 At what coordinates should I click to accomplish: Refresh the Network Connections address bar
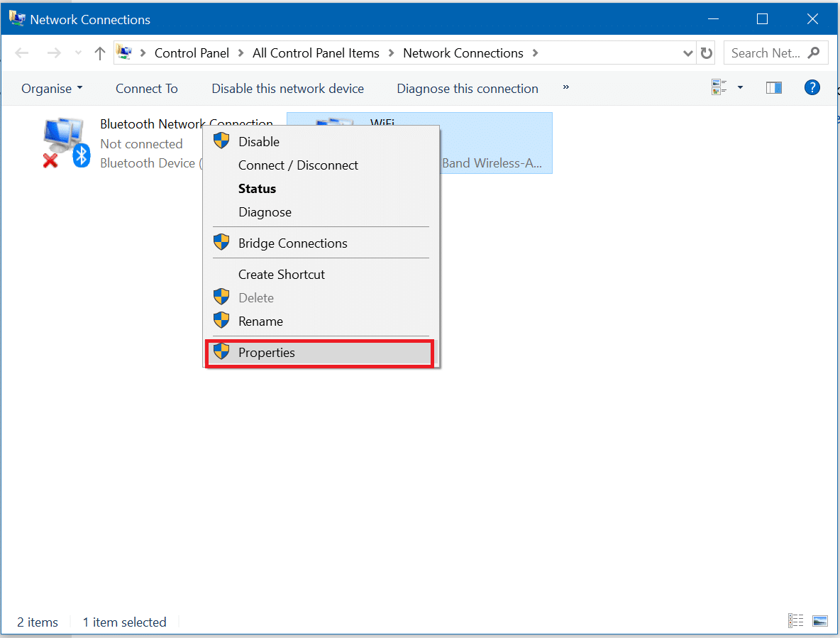click(x=707, y=53)
